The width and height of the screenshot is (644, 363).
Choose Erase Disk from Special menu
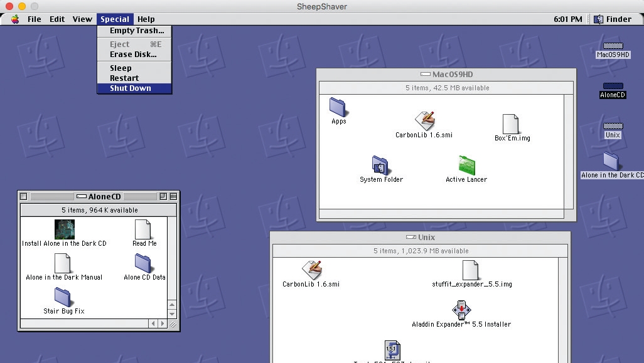pos(134,55)
